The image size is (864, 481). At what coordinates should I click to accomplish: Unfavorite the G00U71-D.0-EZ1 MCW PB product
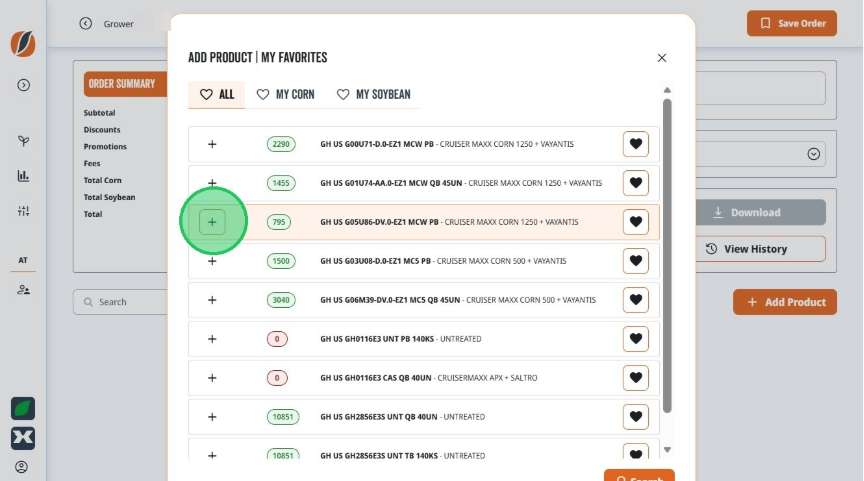pos(636,144)
